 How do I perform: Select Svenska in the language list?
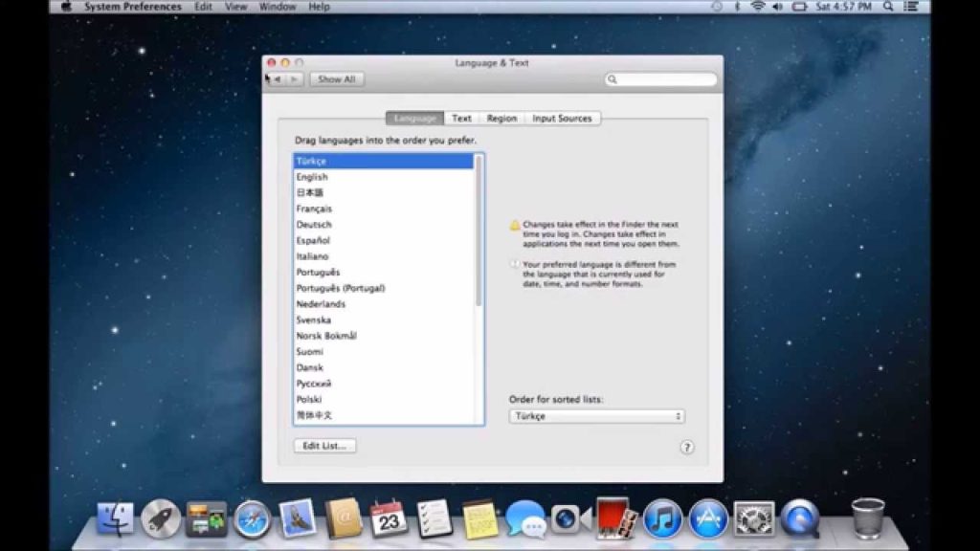click(383, 320)
